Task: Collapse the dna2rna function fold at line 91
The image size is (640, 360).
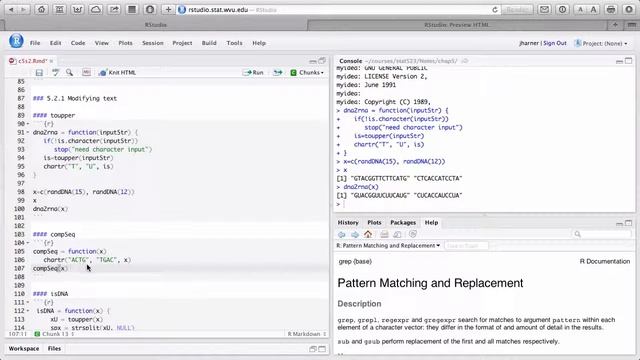Action: point(28,133)
